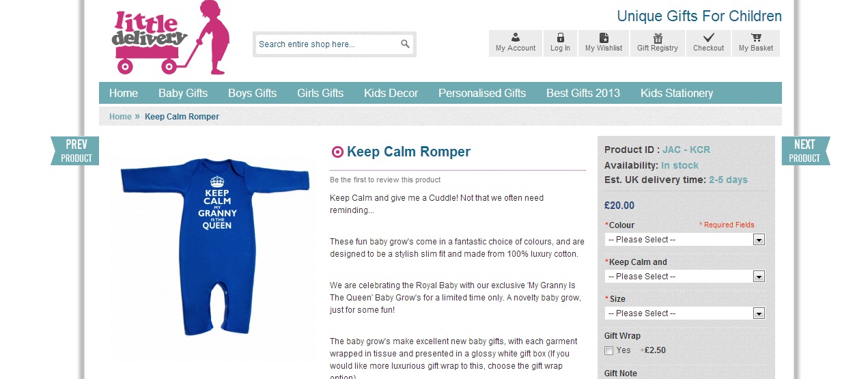Tick the Gift Wrap Yes checkbox
The width and height of the screenshot is (868, 379).
click(x=608, y=350)
